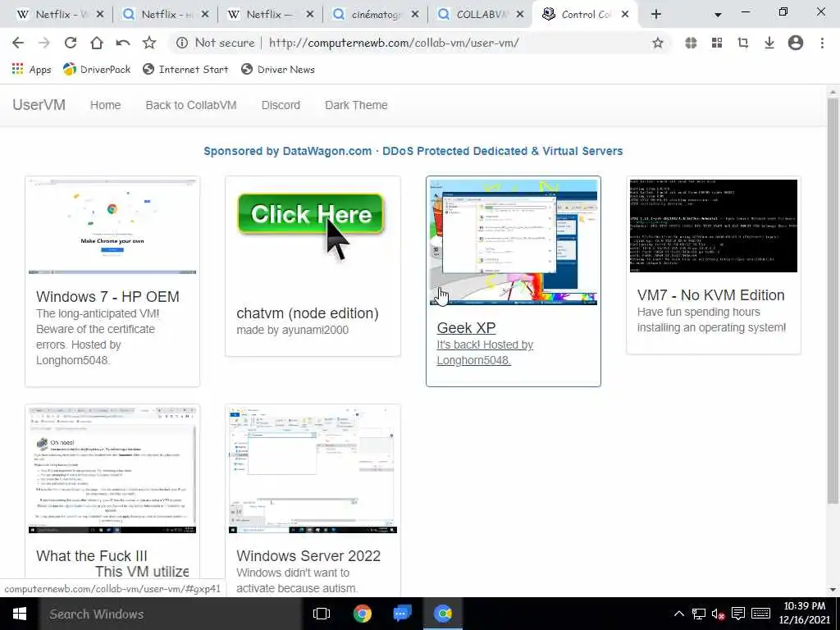Click the browser back arrow

18,43
